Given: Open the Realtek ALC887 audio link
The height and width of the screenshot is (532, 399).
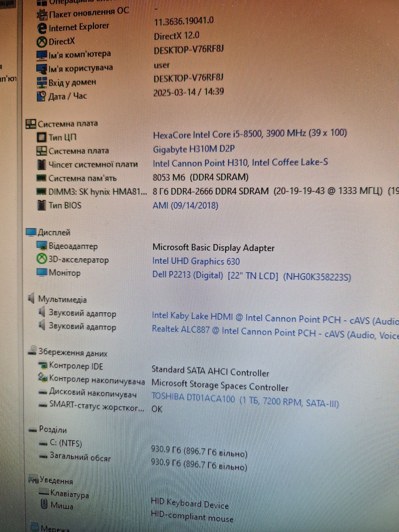Looking at the screenshot, I should pyautogui.click(x=275, y=332).
